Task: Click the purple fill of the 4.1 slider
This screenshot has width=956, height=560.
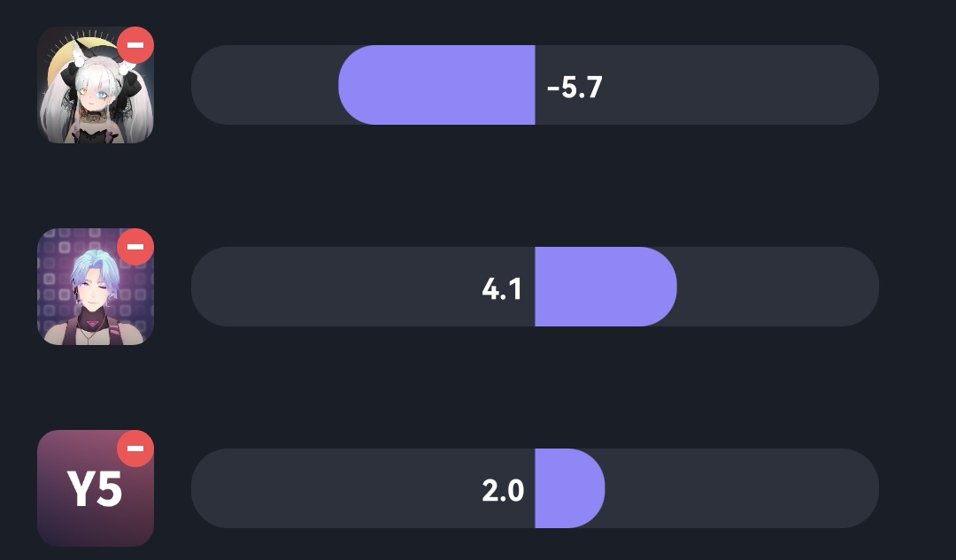Action: pos(605,287)
